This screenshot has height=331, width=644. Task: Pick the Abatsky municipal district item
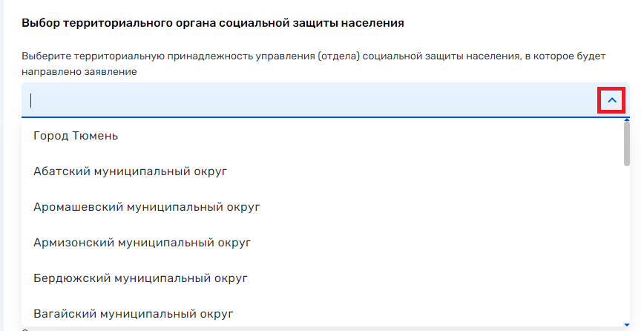[x=130, y=171]
